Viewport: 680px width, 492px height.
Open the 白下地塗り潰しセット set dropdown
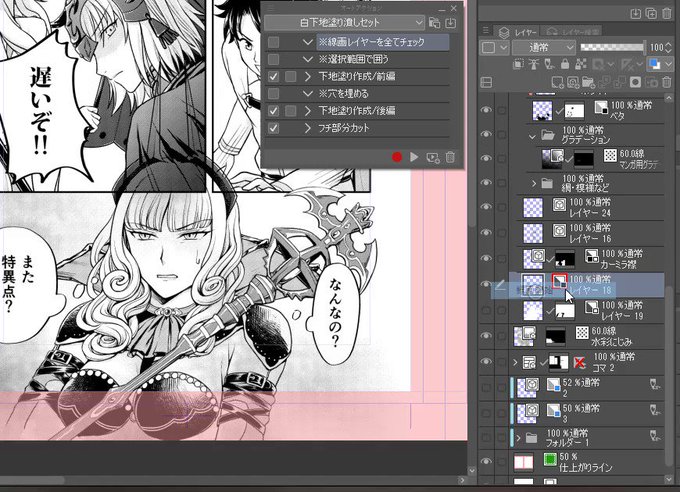[344, 23]
